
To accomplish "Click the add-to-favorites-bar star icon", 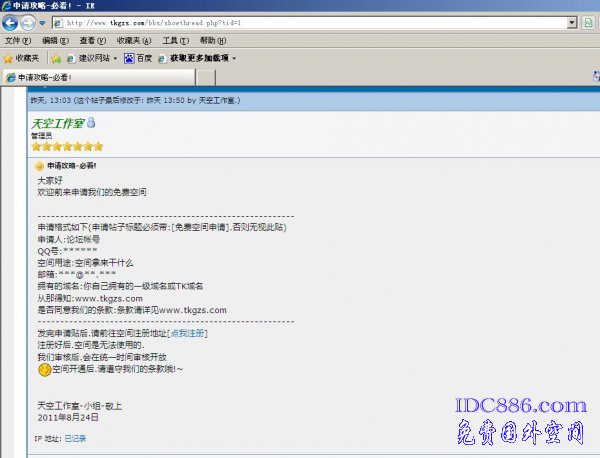I will coord(57,58).
